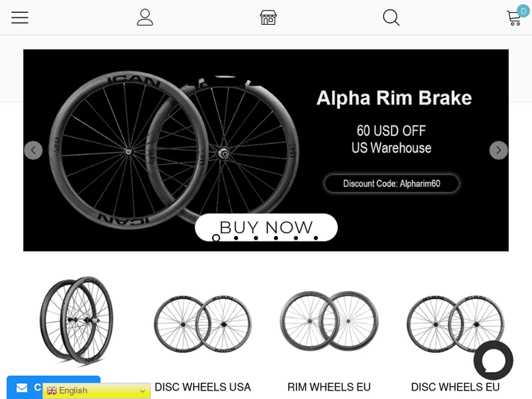Click the first wheelset thumbnail image
The width and height of the screenshot is (532, 399).
[x=77, y=320]
